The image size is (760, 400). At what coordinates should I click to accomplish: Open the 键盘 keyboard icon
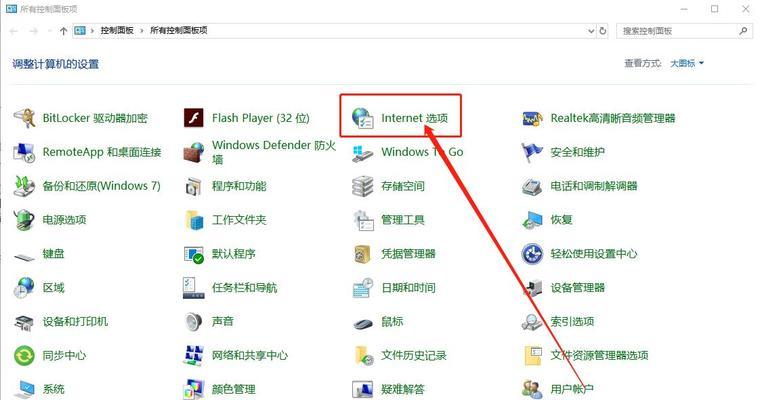[x=24, y=255]
